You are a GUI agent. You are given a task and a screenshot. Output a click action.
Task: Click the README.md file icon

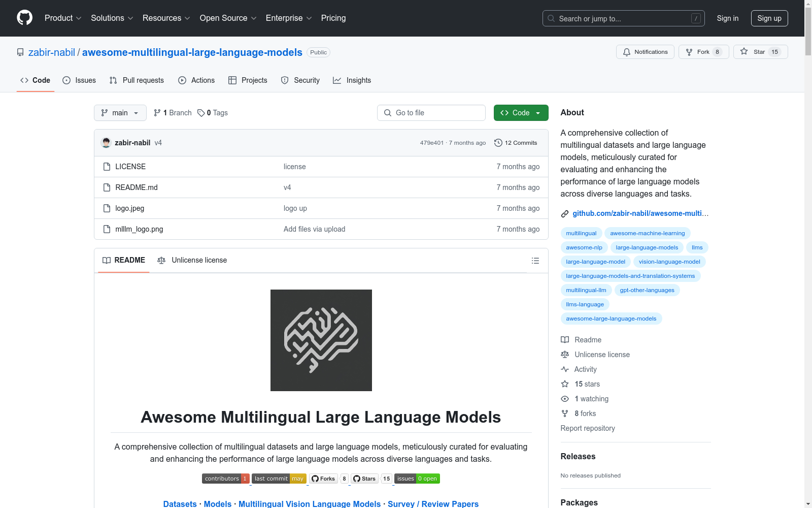pos(107,187)
